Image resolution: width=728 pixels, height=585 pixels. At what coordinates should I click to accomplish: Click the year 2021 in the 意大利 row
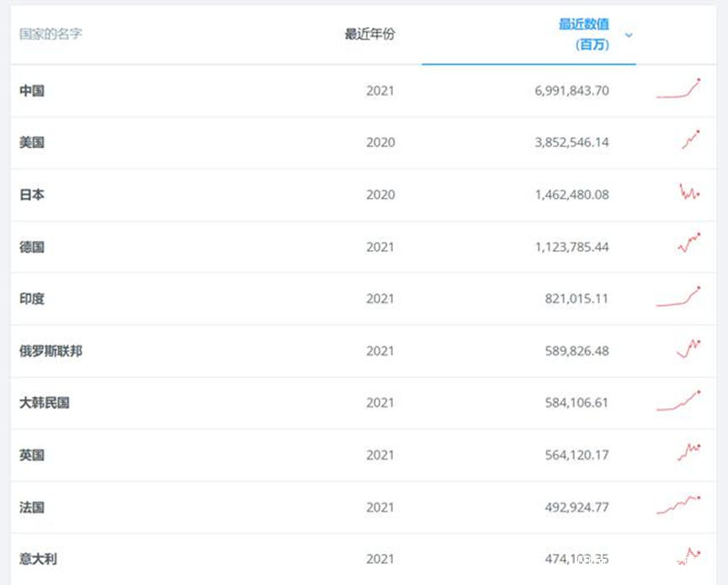click(380, 559)
